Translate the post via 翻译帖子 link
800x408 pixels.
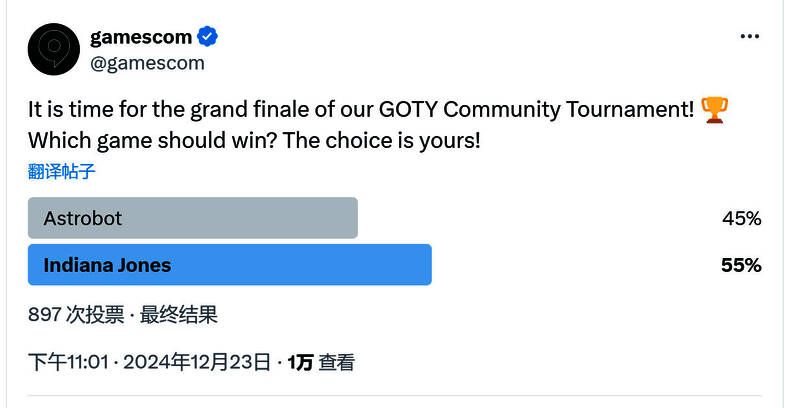pos(61,171)
